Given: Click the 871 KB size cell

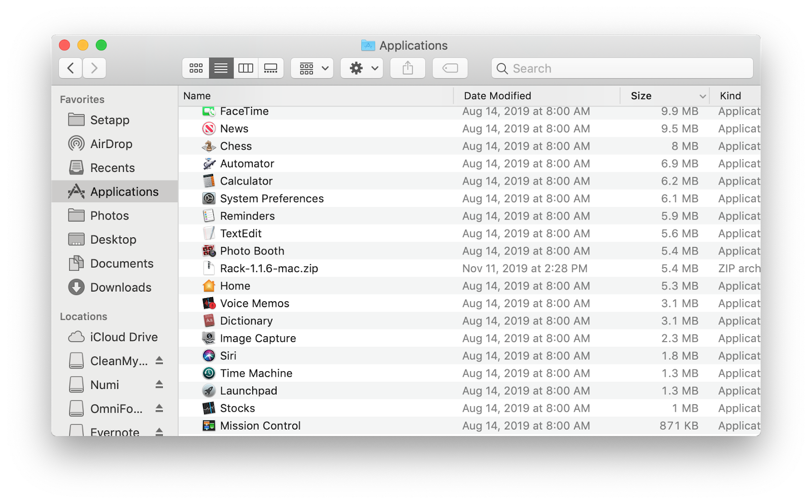Looking at the screenshot, I should click(x=679, y=426).
